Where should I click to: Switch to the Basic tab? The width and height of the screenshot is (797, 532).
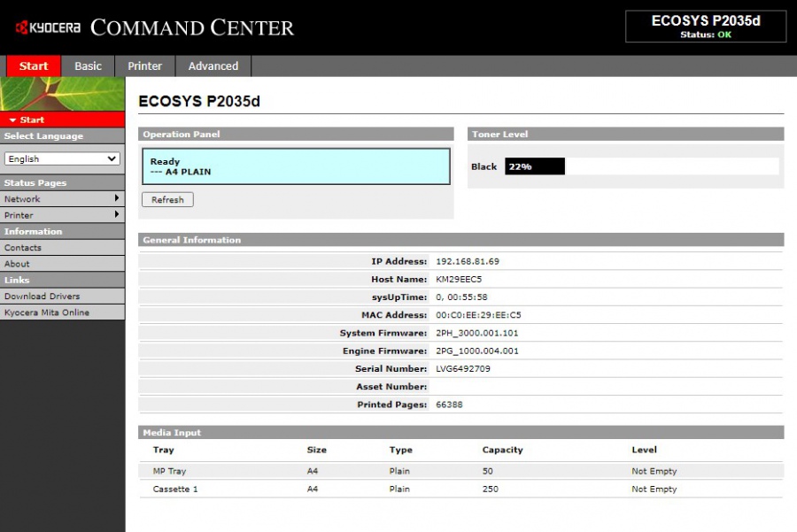tap(88, 66)
